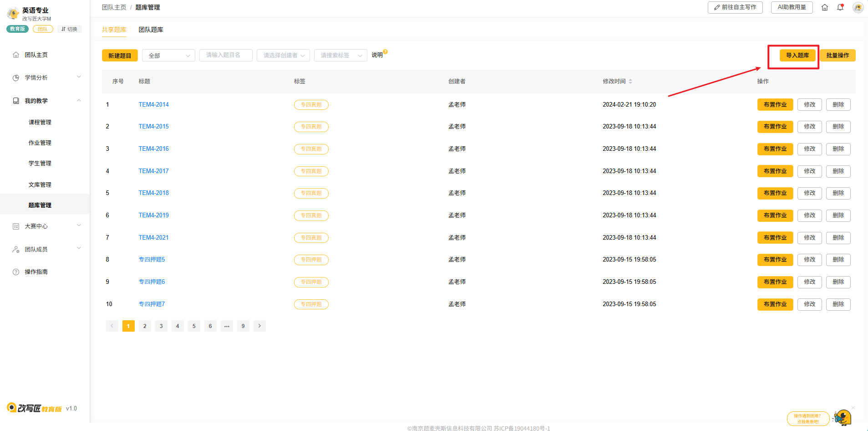Expand the 学情分析 sidebar menu
868x431 pixels.
coord(46,77)
